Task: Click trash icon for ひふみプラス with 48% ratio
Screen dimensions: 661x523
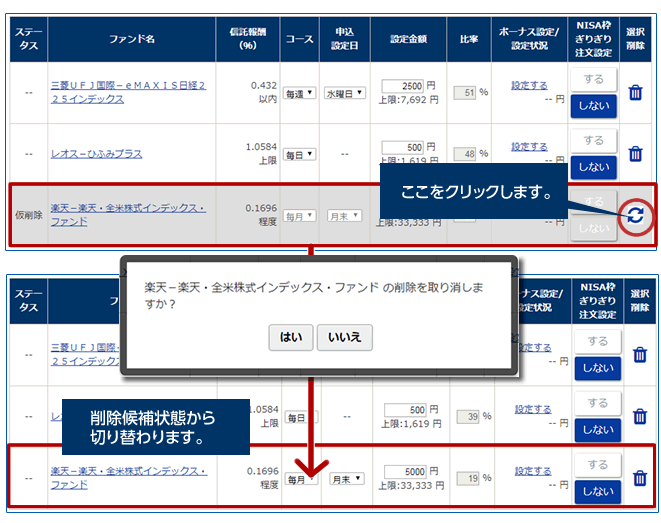Action: pyautogui.click(x=635, y=154)
